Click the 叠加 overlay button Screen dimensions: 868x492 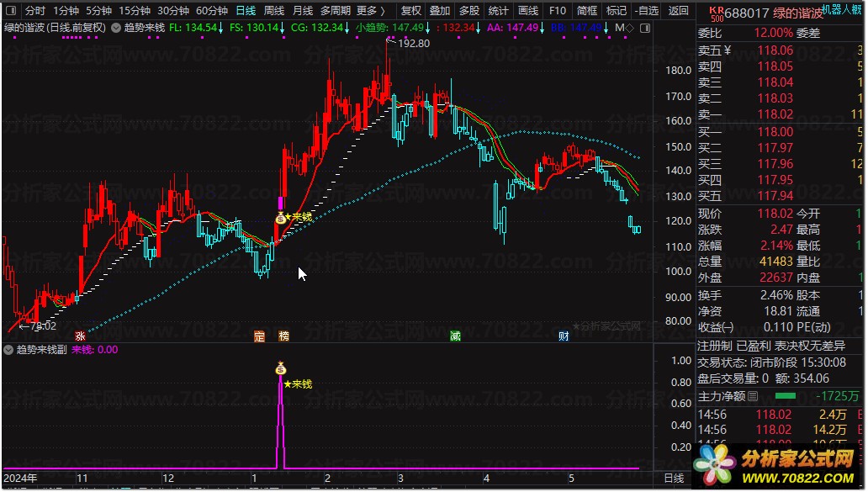click(x=440, y=11)
